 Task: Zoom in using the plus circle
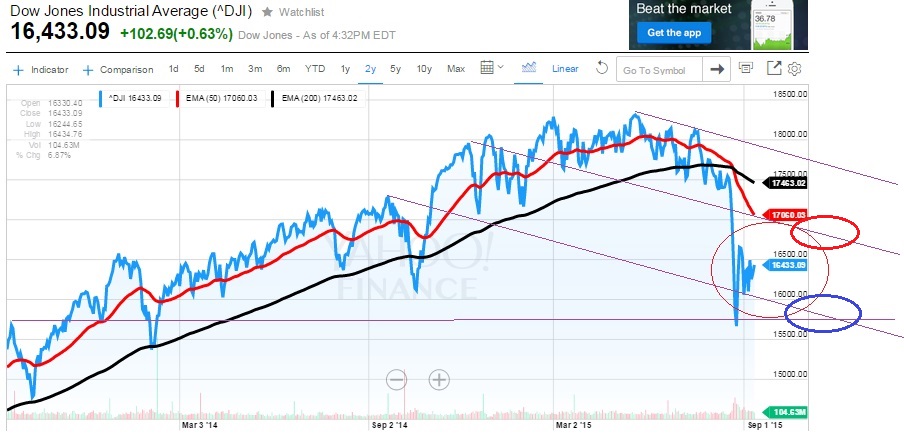439,379
